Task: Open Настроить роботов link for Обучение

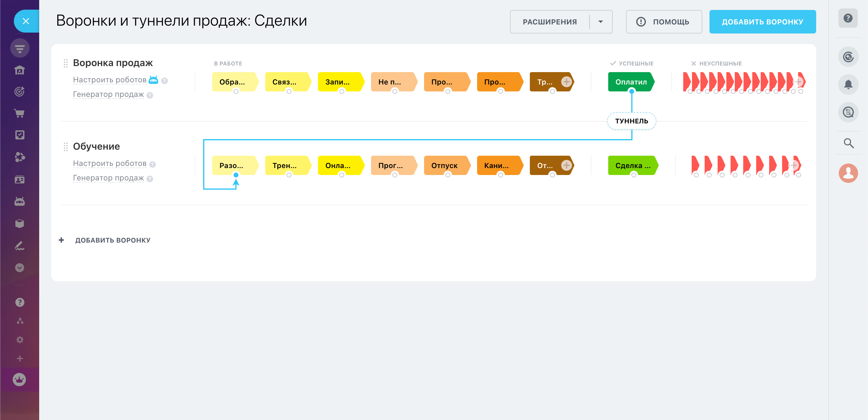Action: [109, 164]
